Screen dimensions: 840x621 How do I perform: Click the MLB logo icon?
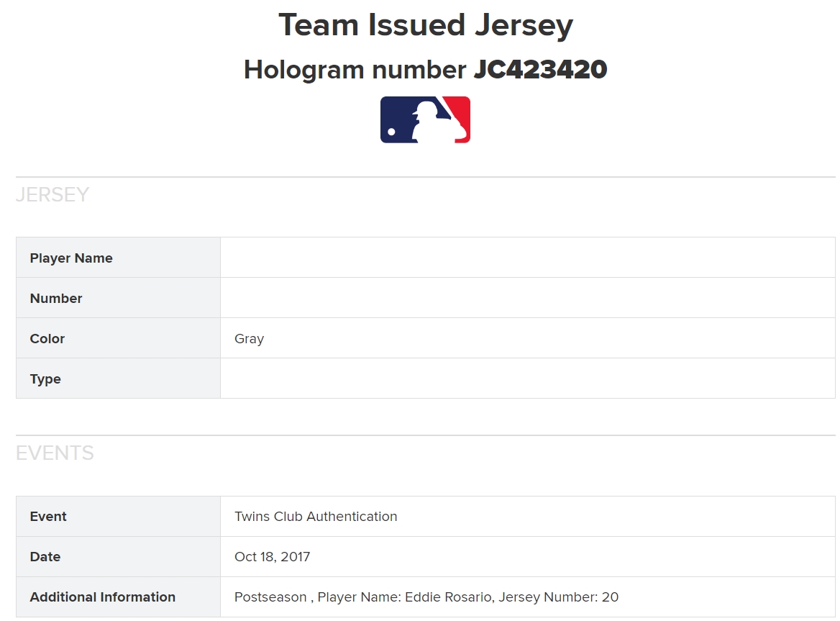(x=425, y=119)
